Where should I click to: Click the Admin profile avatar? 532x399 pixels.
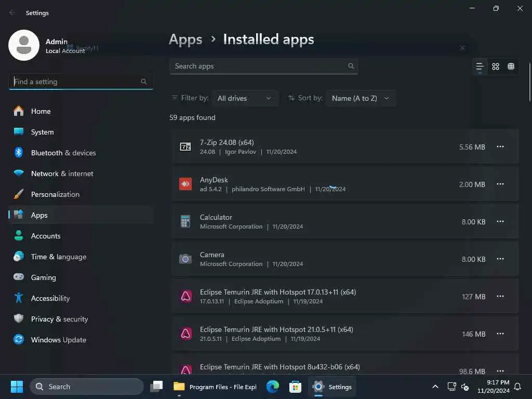pyautogui.click(x=24, y=45)
